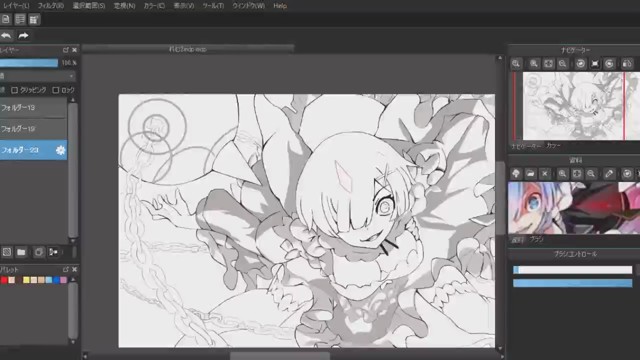
Task: Close the Layer panel
Action: [x=74, y=50]
